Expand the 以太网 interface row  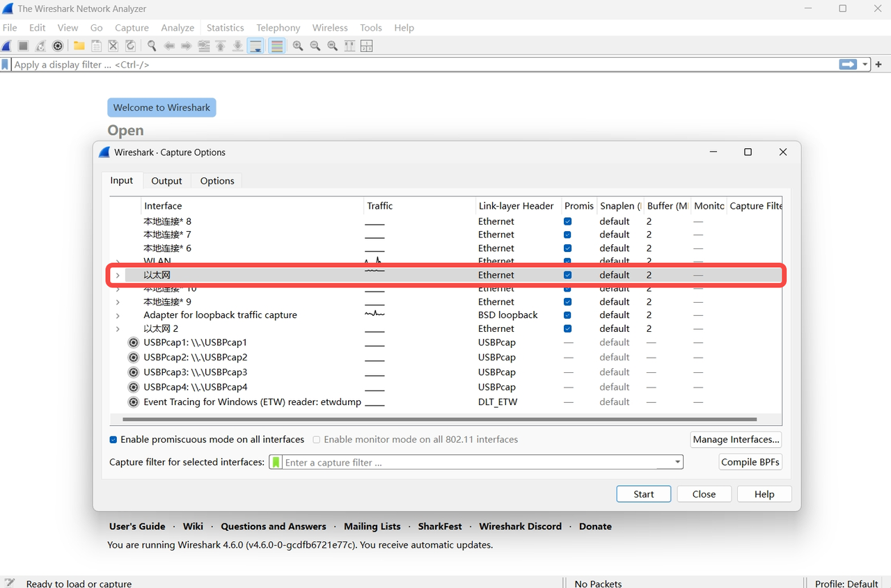[x=117, y=275]
